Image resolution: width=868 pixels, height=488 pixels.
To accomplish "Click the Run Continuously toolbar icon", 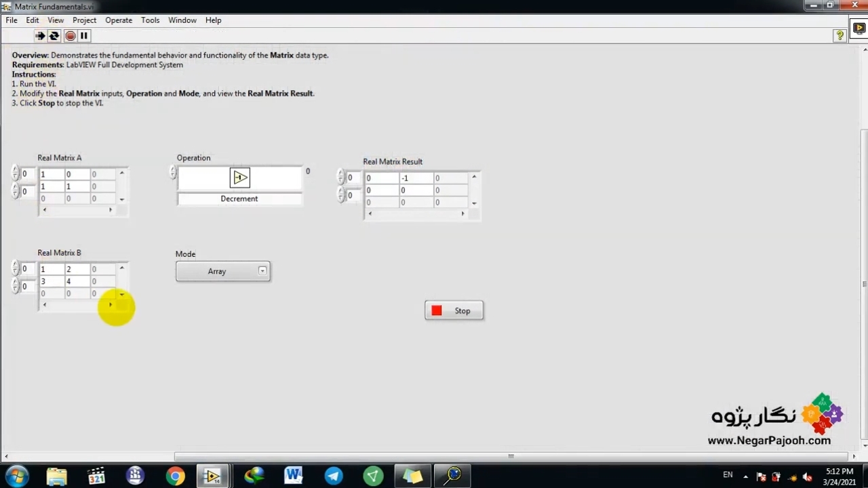I will click(54, 36).
